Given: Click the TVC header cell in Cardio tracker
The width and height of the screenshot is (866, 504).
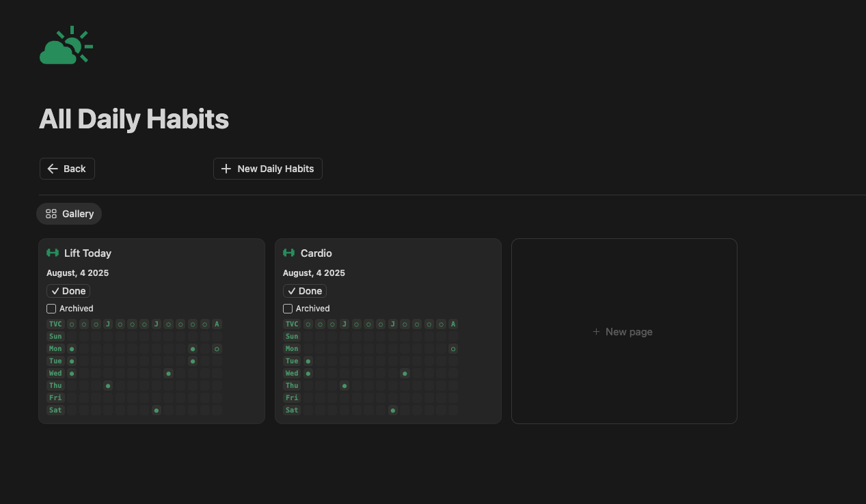Looking at the screenshot, I should click(292, 324).
